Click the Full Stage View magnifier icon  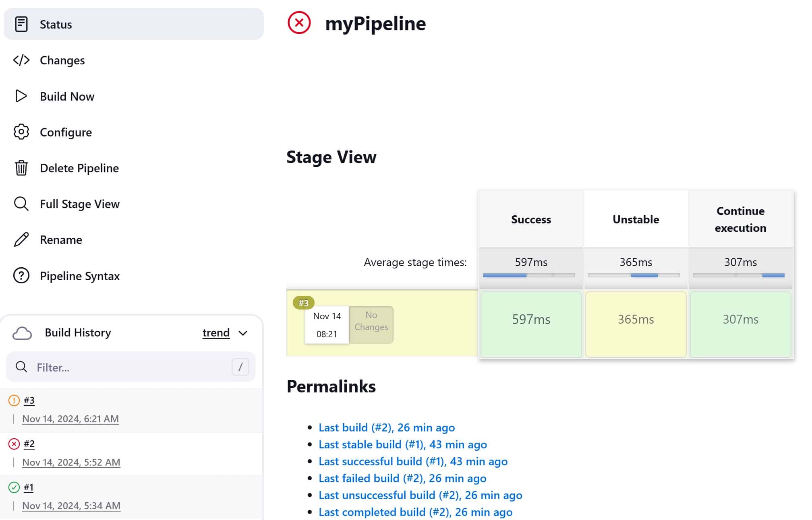pyautogui.click(x=21, y=204)
